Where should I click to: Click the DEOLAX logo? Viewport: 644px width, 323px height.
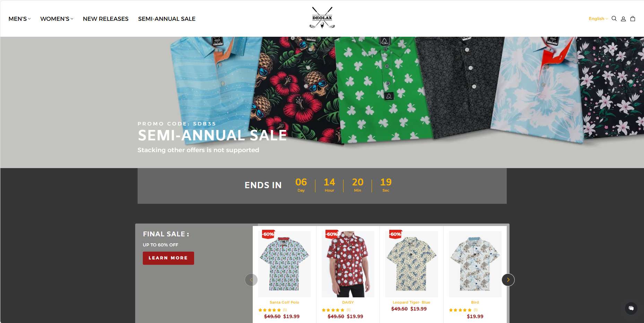coord(322,18)
